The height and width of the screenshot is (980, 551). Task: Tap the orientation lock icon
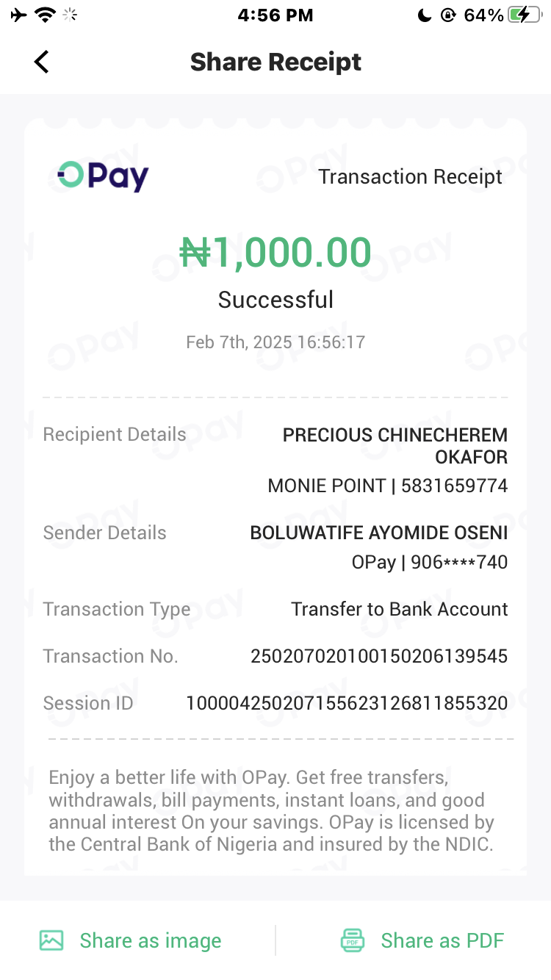coord(448,15)
